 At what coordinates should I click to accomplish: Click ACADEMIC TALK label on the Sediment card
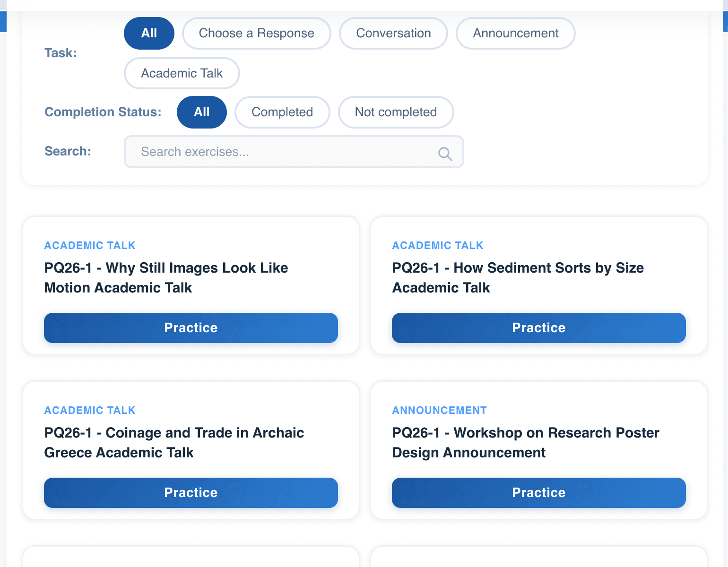click(x=437, y=246)
